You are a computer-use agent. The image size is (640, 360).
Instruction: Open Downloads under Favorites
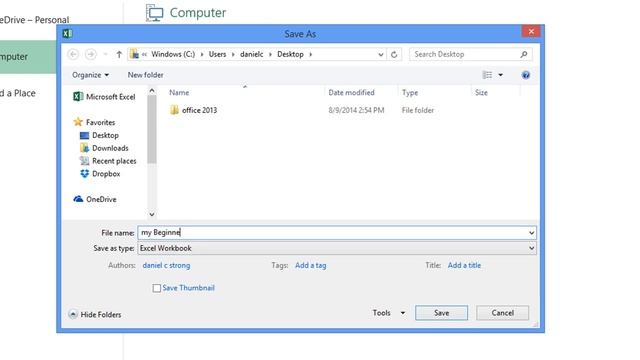click(x=104, y=148)
